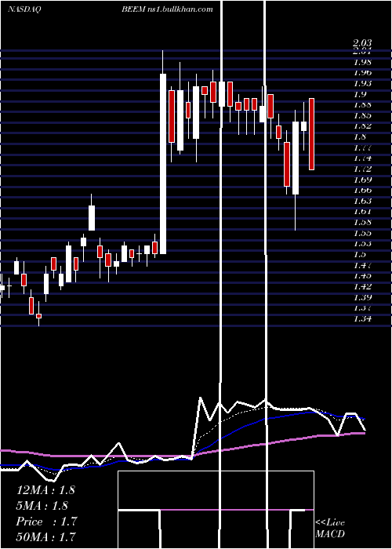Click the 1.63 price axis label
The image size is (392, 549).
(362, 202)
